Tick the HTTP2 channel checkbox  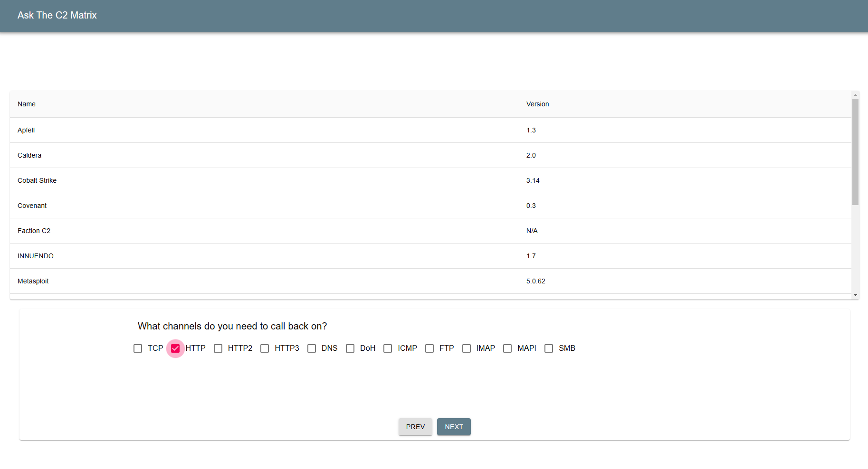(x=218, y=348)
